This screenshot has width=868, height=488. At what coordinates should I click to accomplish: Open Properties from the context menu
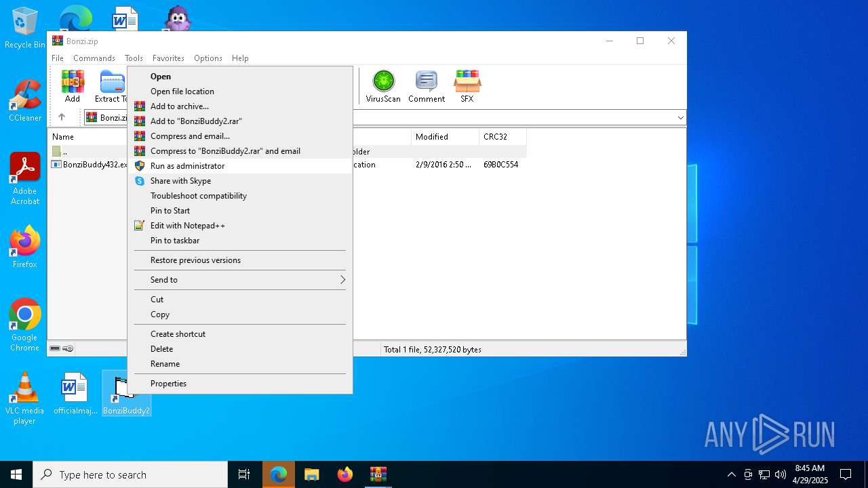coord(240,384)
